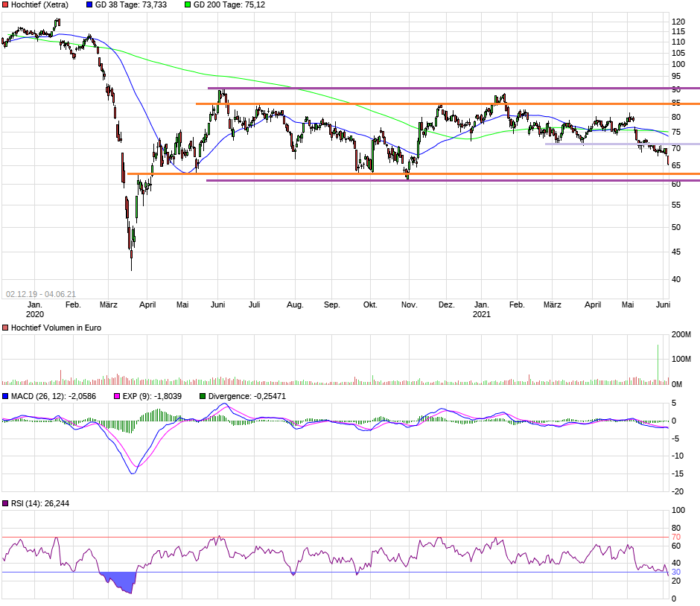Click the blue GD 38 Tage legend swatch
The height and width of the screenshot is (606, 700).
89,5
